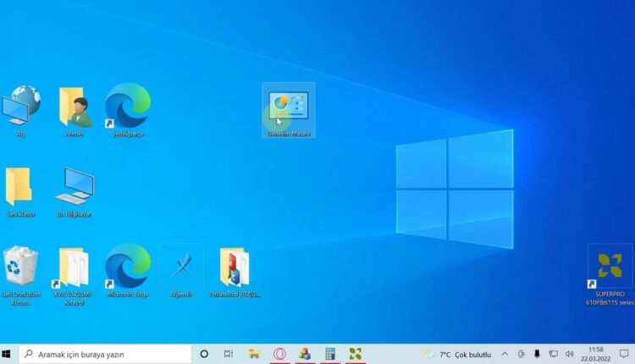
Task: Select the Yeni klasör folder
Action: (x=20, y=186)
